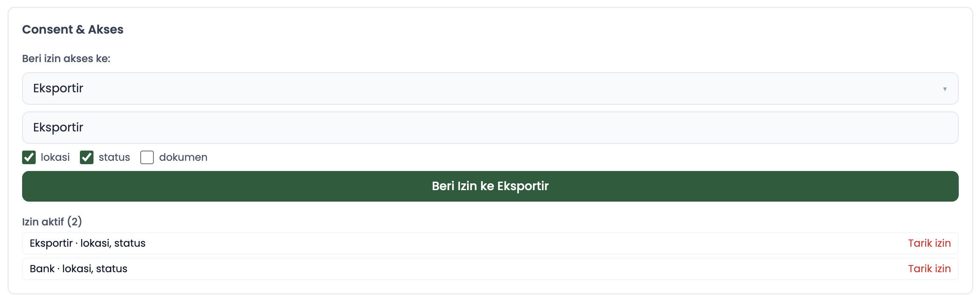Select the Eksportir active permission row
The height and width of the screenshot is (302, 980).
(x=490, y=243)
